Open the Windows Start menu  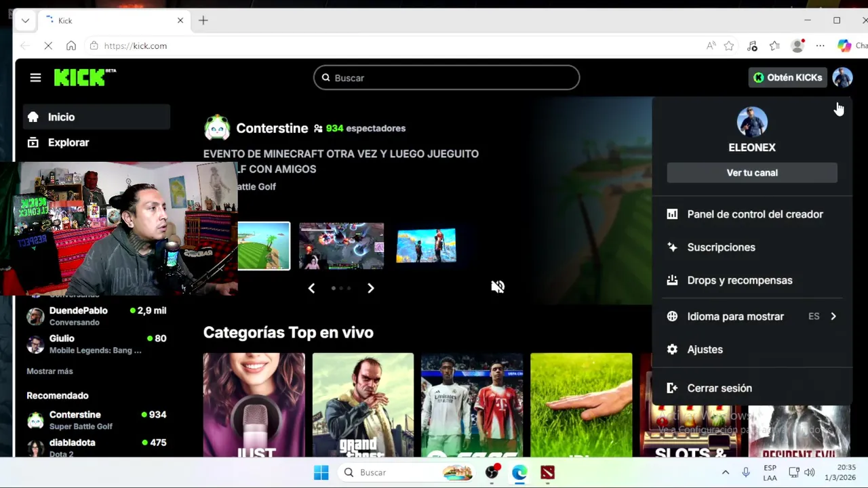point(321,472)
